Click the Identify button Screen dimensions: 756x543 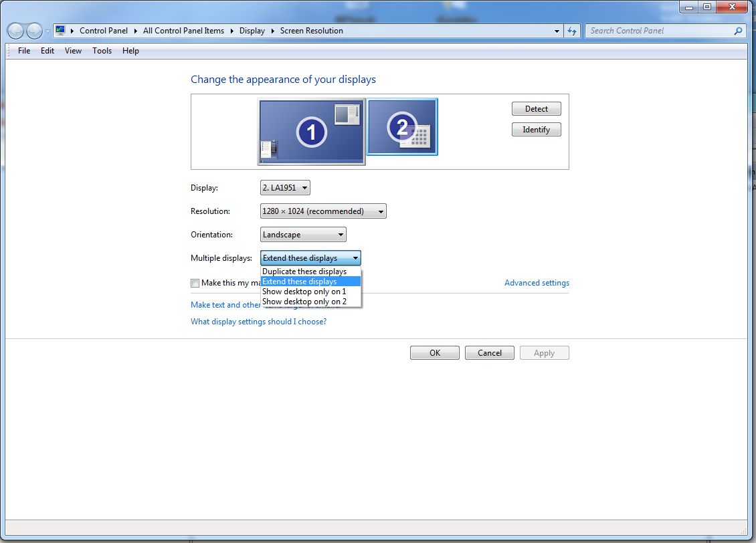pos(536,130)
